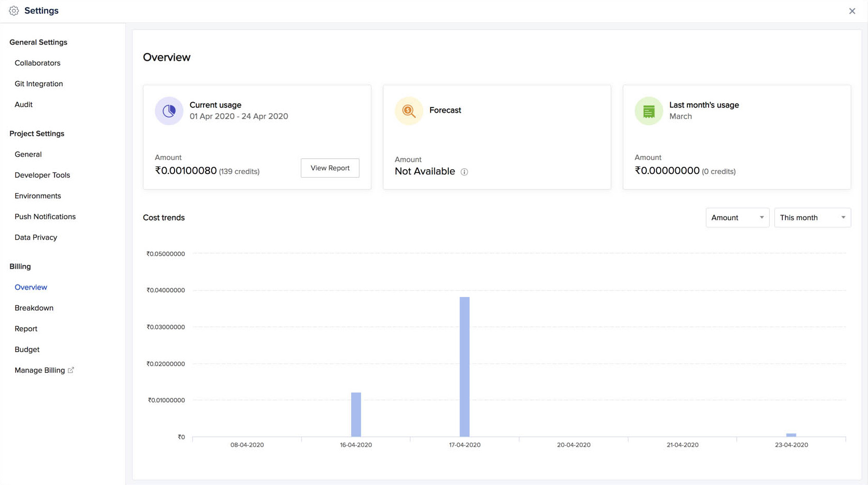868x485 pixels.
Task: Click the coin magnifier icon on Forecast card
Action: (x=409, y=111)
